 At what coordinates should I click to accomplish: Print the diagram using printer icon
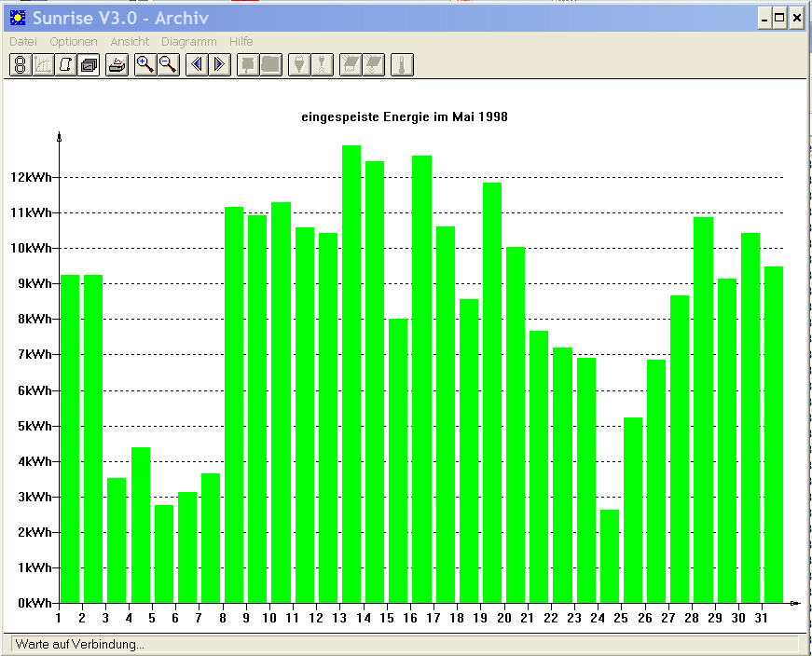tap(117, 65)
